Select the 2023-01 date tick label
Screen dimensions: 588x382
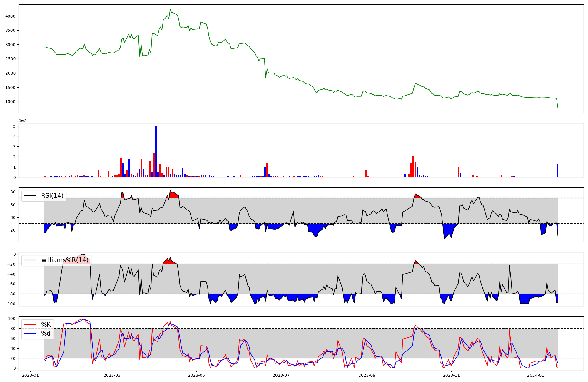click(30, 375)
